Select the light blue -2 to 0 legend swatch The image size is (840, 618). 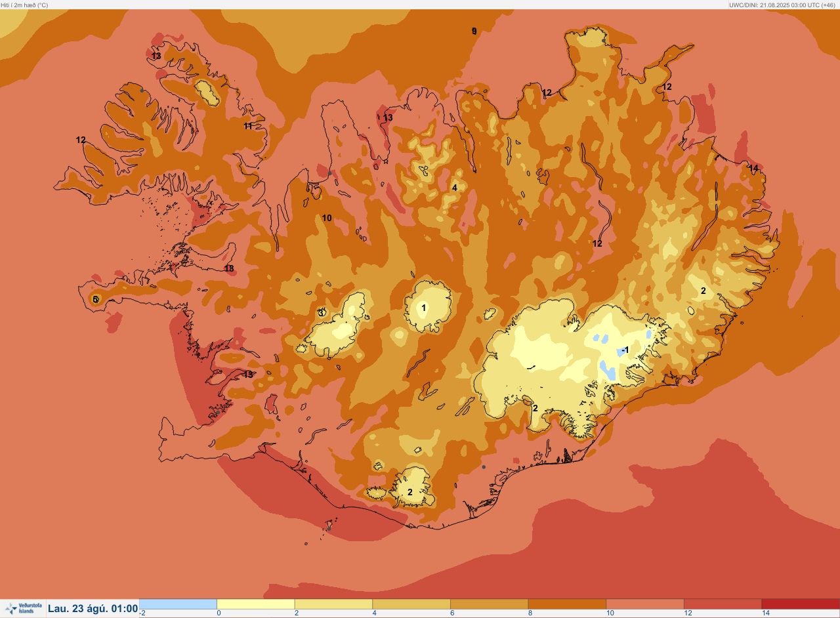coord(178,604)
